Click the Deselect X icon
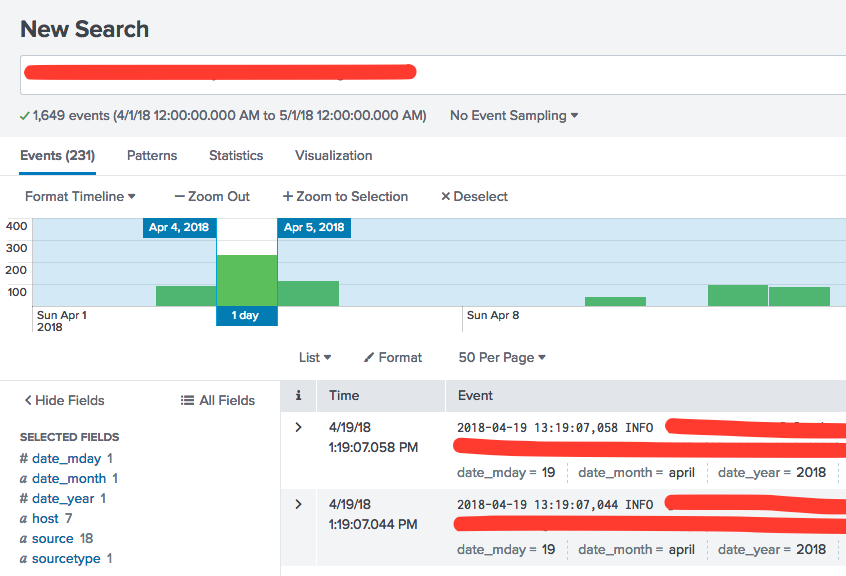This screenshot has width=846, height=576. click(x=446, y=197)
